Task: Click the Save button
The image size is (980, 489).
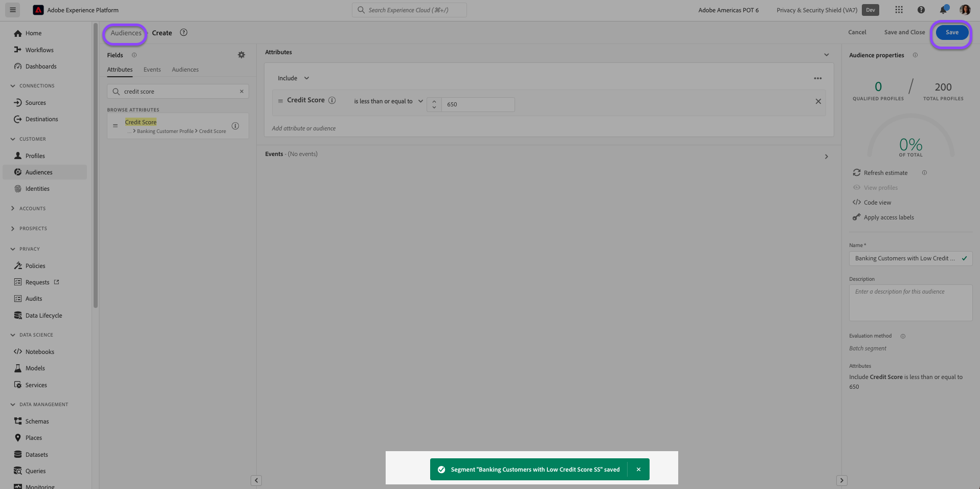Action: [x=952, y=32]
